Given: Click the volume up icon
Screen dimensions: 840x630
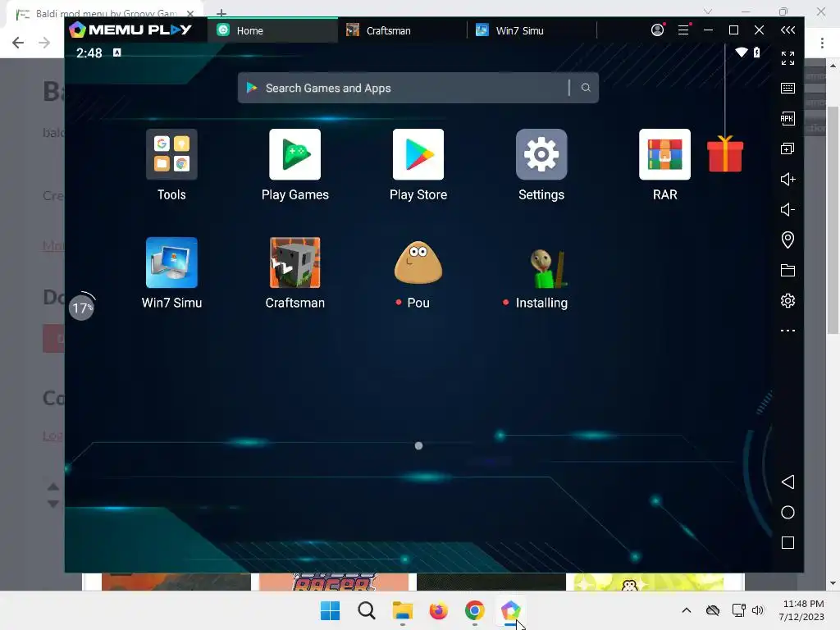Looking at the screenshot, I should 787,179.
